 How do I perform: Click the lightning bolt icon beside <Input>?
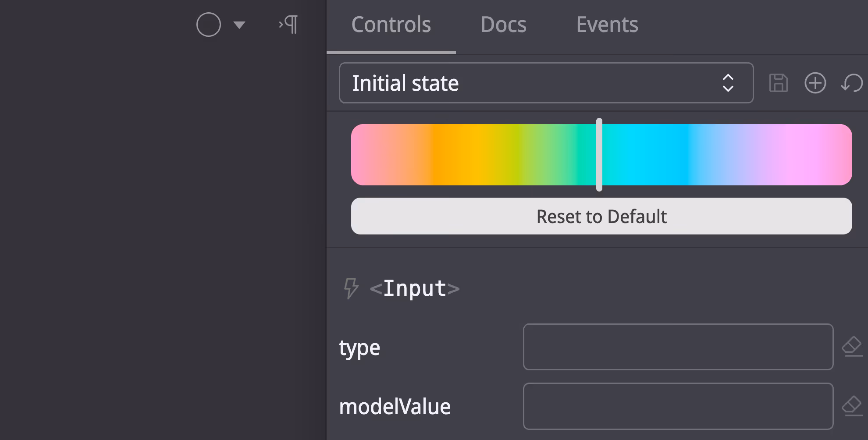coord(351,288)
